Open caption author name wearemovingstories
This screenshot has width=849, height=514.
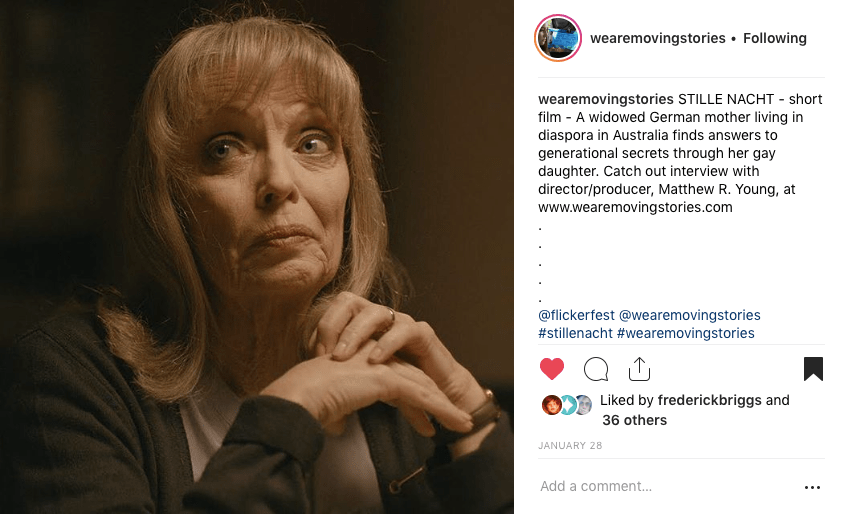606,99
